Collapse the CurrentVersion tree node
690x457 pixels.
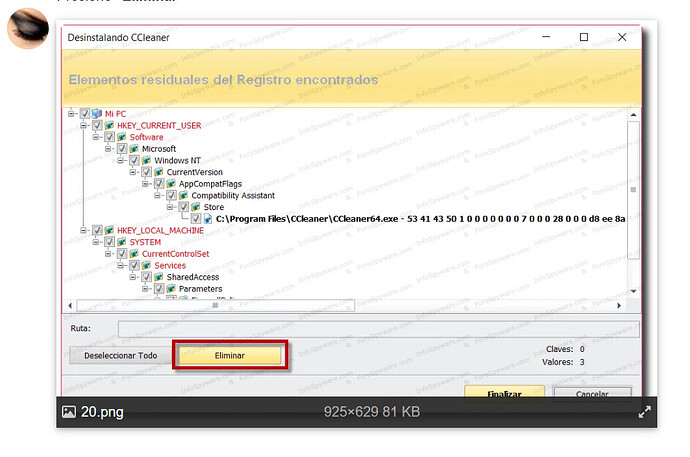(x=132, y=172)
